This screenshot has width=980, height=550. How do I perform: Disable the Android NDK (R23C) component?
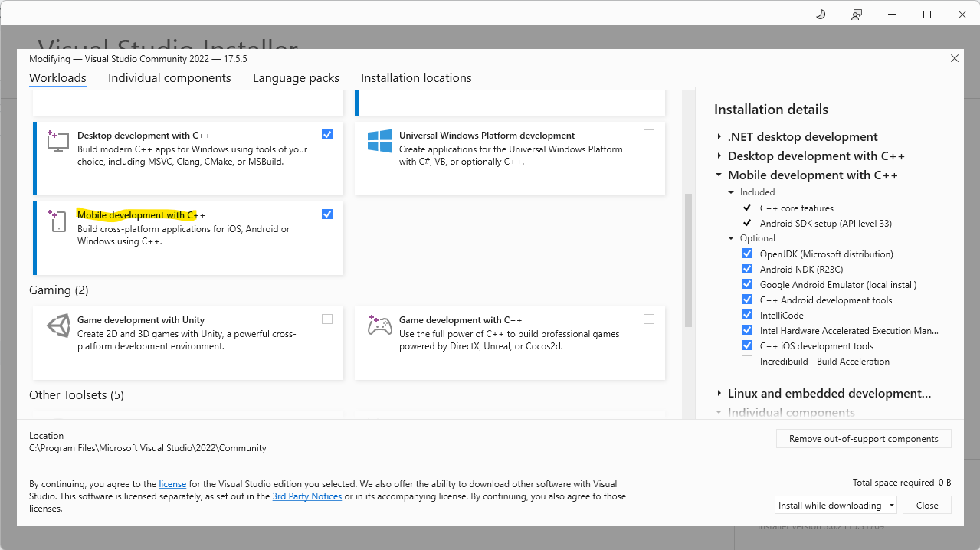(x=747, y=268)
